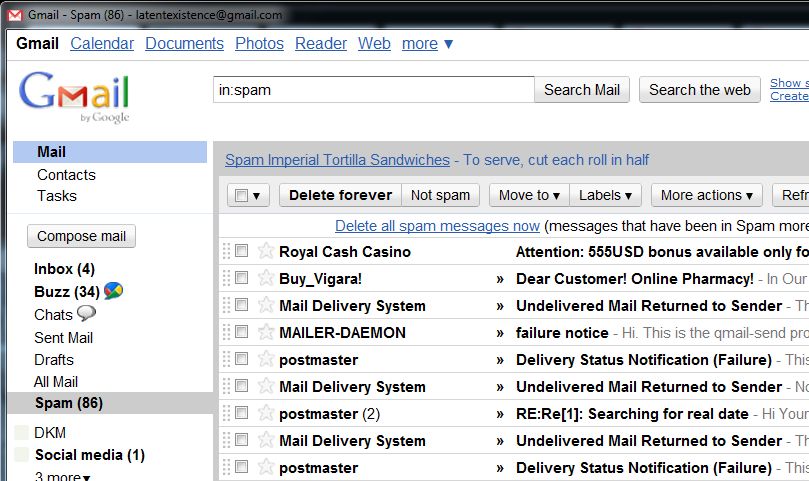809x481 pixels.
Task: Open the DKM label
Action: click(x=50, y=432)
